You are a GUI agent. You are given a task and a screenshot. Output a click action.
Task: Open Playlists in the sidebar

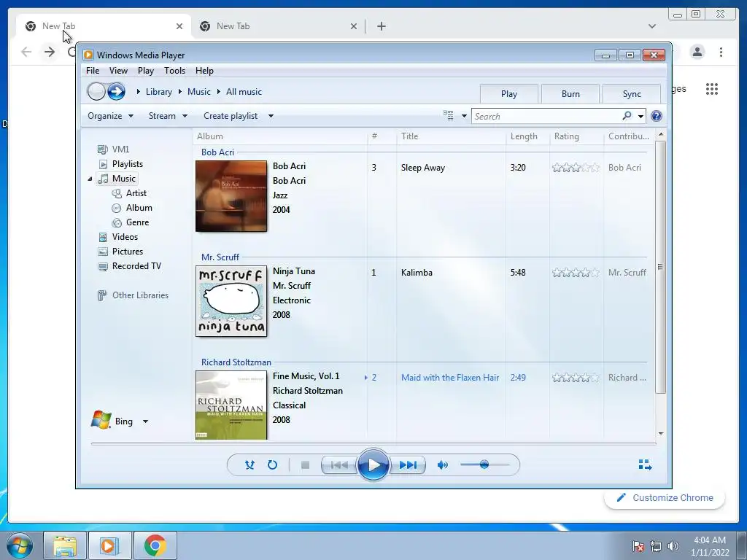coord(127,164)
